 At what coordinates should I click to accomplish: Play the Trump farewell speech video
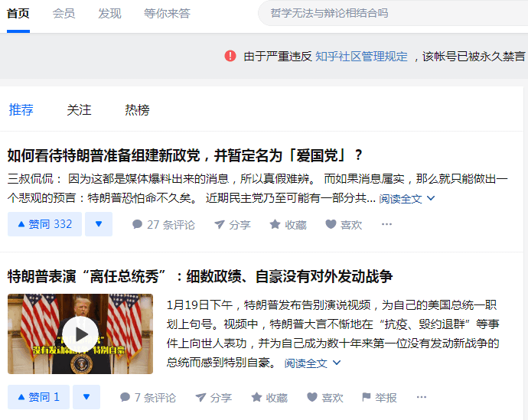tap(80, 334)
